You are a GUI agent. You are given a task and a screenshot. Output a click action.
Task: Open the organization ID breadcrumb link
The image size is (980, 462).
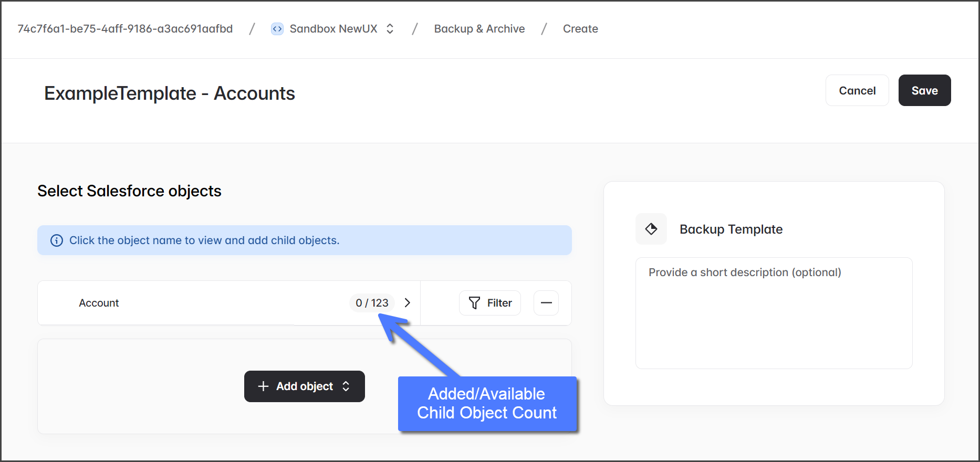pos(125,29)
